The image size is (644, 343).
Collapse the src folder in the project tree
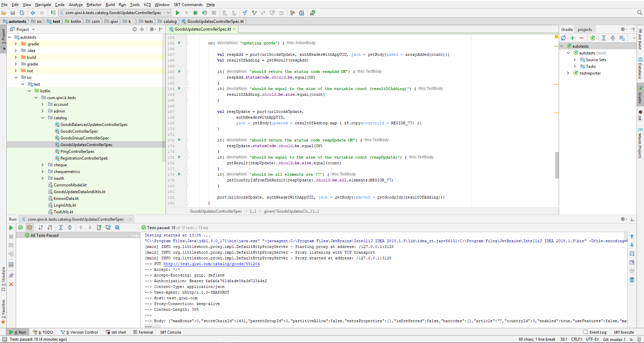click(16, 78)
